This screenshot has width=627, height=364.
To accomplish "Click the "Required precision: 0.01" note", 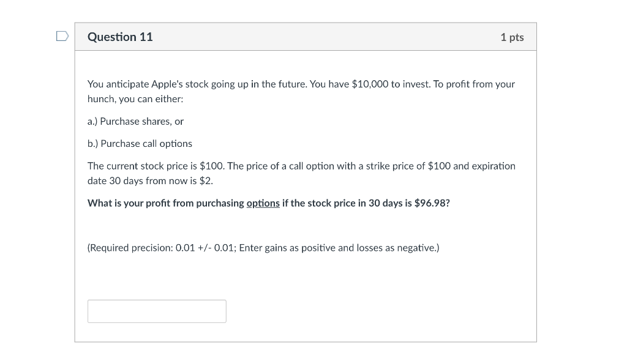I will coord(142,248).
